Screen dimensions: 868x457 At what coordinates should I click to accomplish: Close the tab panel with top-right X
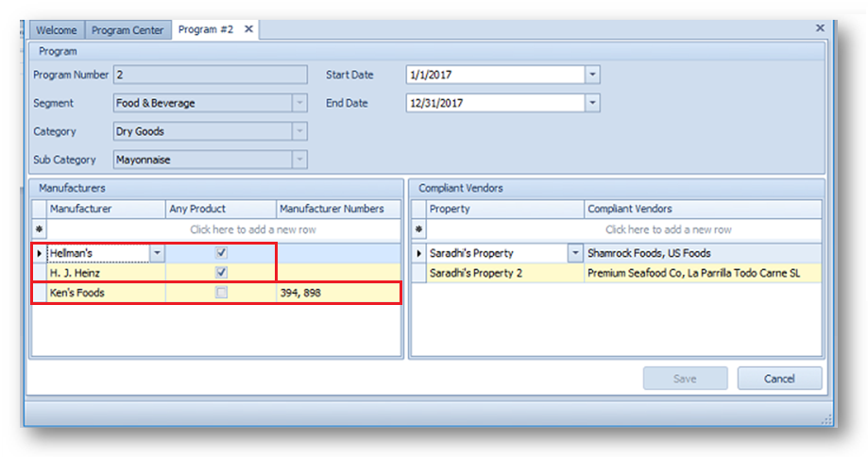[x=820, y=28]
